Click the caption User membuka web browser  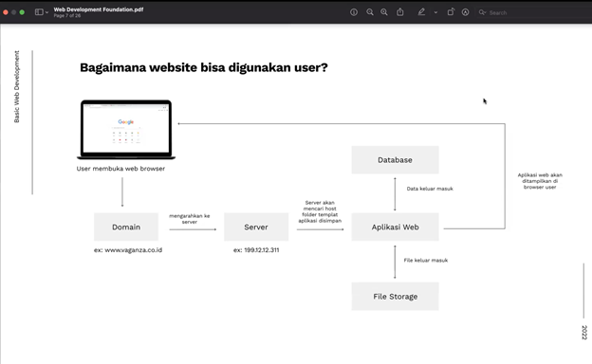[120, 169]
